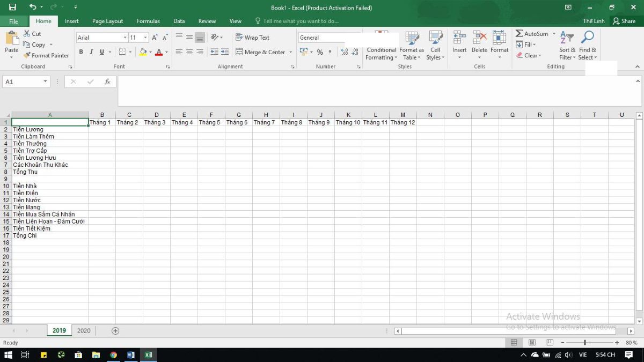Viewport: 644px width, 362px height.
Task: Switch to the Page Layout tab
Action: (x=107, y=21)
